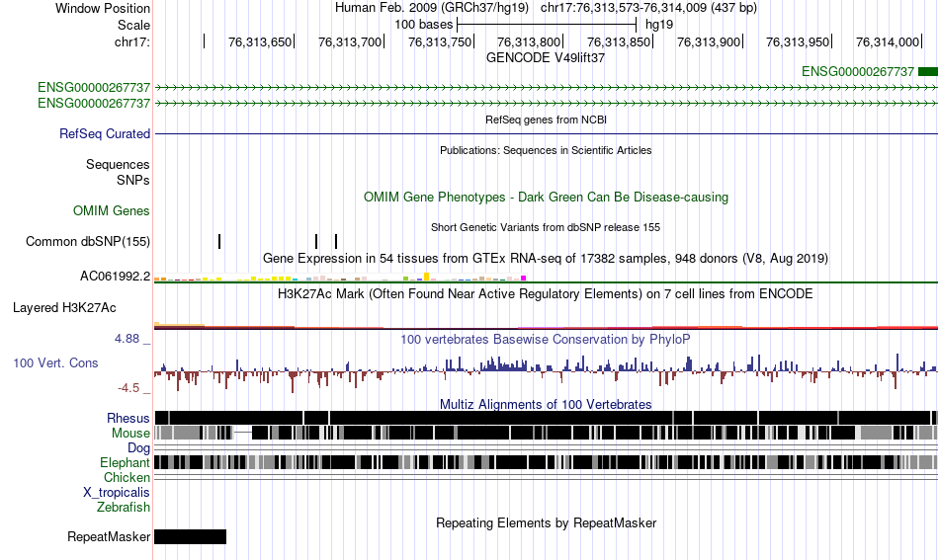Click the Human Feb. 2009 (GRCh37/hg19) assembly text
The image size is (939, 560).
click(432, 8)
